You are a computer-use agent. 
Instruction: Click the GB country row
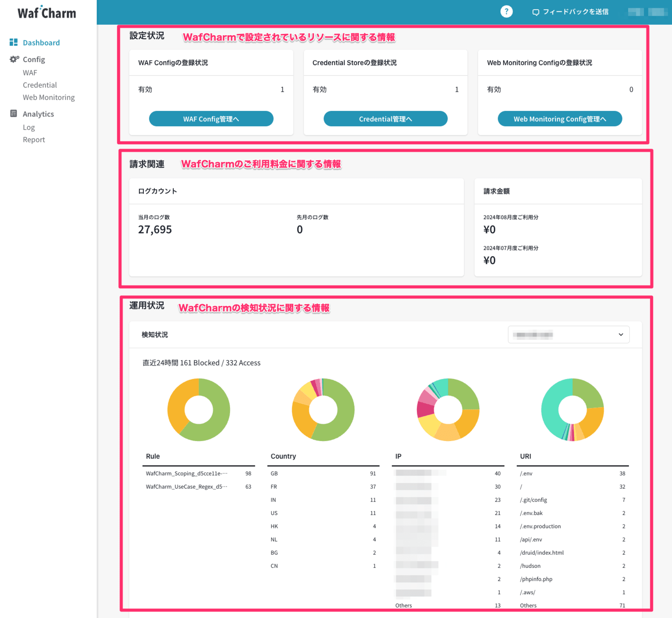tap(323, 473)
